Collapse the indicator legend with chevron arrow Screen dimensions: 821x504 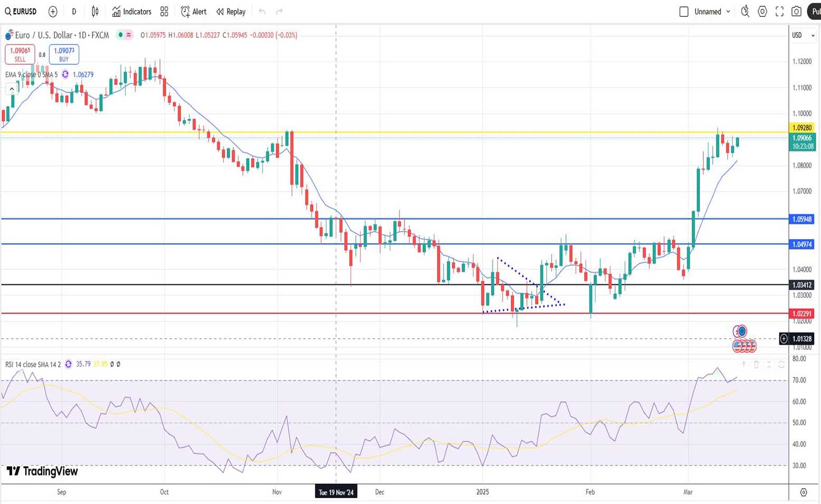12,89
